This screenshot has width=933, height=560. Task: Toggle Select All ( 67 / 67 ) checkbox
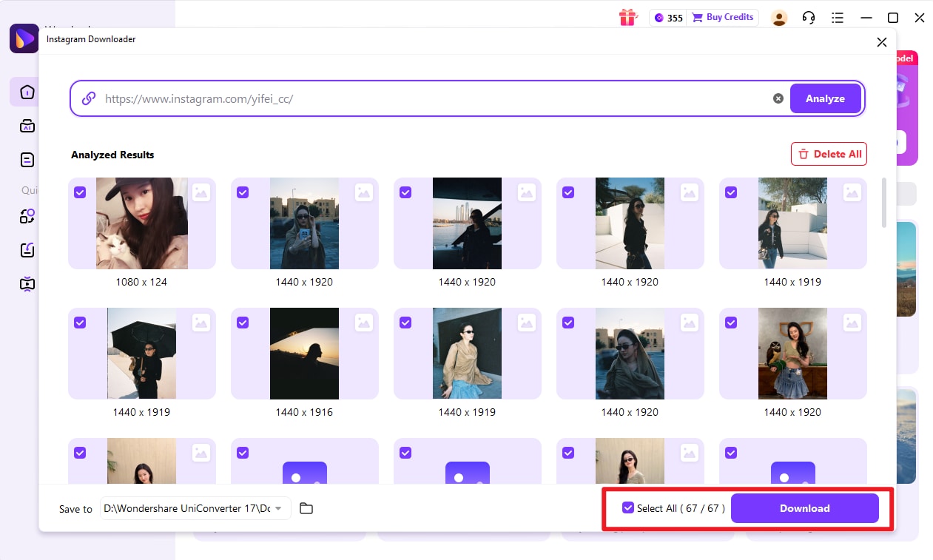point(628,507)
